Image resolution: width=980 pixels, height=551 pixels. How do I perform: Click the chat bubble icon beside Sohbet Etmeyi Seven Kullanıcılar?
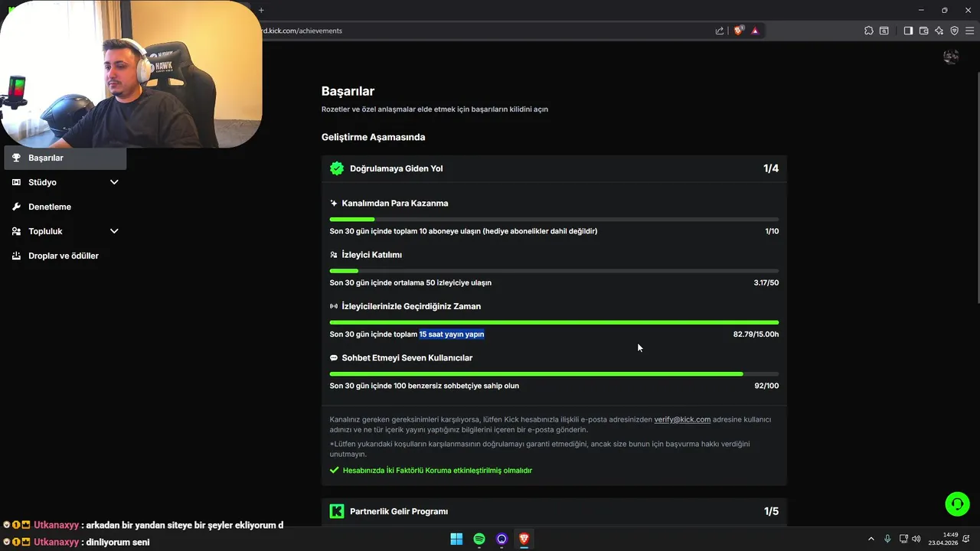point(333,357)
